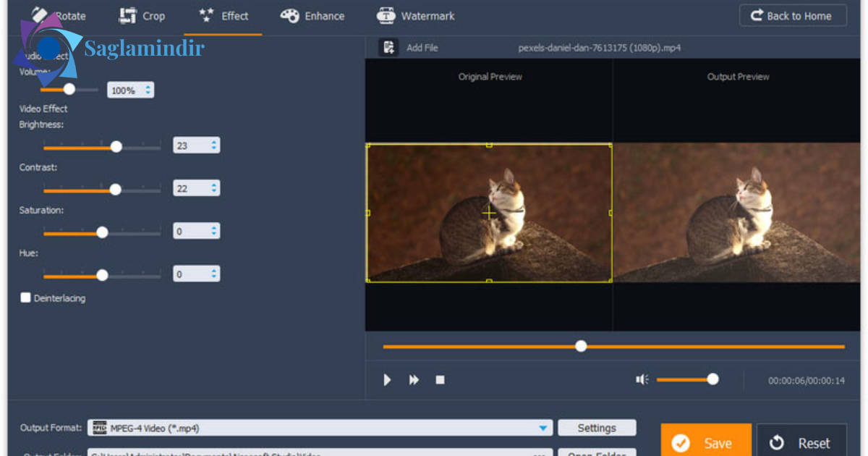Click the Hue spinner arrows
Screen dimensions: 868x456
214,274
